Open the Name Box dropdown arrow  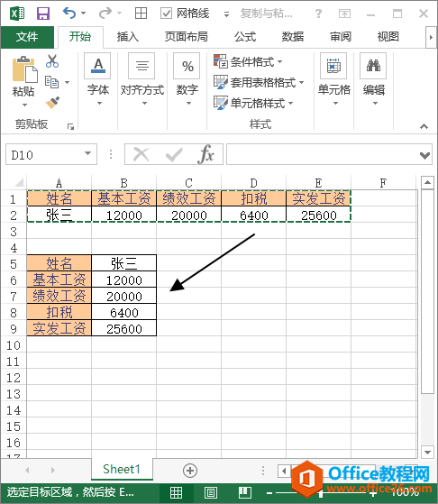87,153
